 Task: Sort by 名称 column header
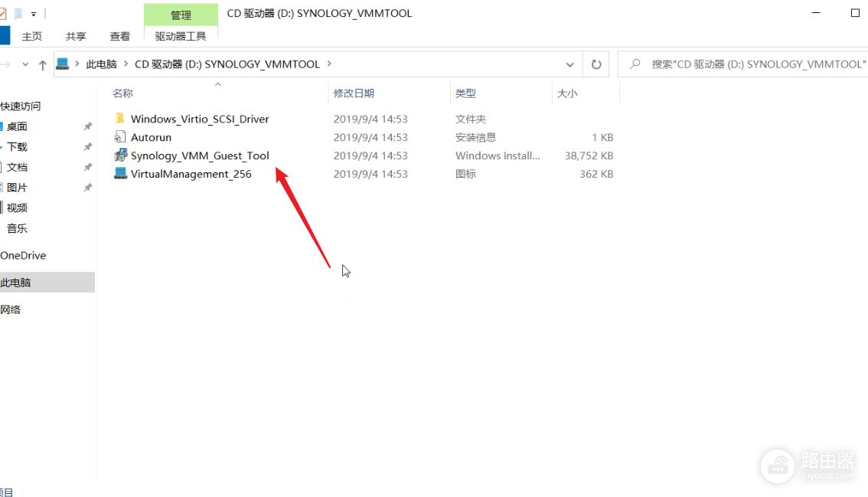click(x=123, y=93)
